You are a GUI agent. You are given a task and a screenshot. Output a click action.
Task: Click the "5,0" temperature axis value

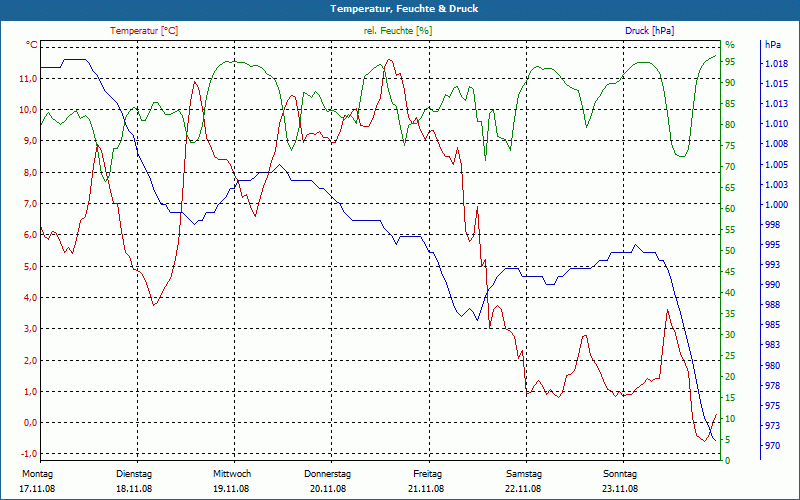pos(30,266)
